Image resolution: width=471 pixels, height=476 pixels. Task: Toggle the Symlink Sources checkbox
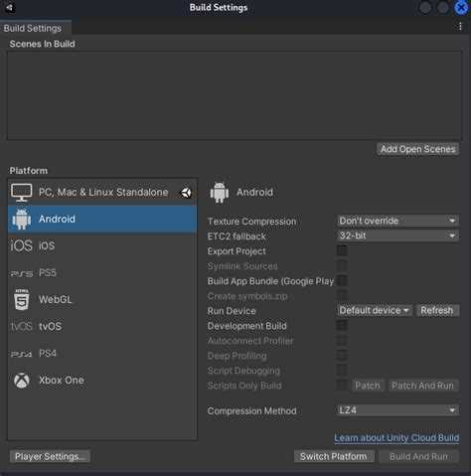click(x=342, y=265)
